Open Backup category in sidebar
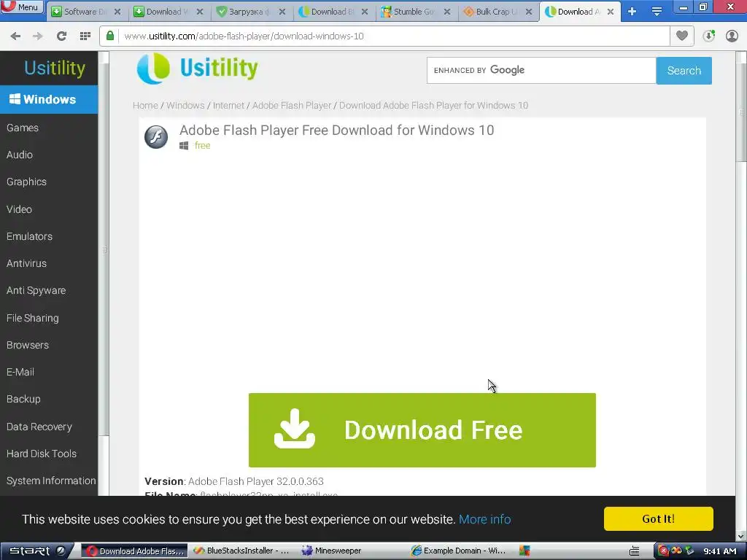The image size is (747, 560). [23, 399]
